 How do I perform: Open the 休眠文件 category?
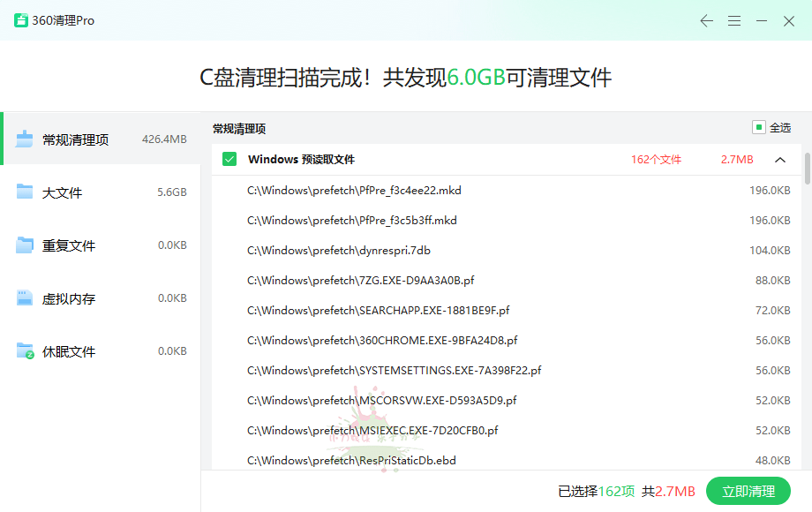69,351
